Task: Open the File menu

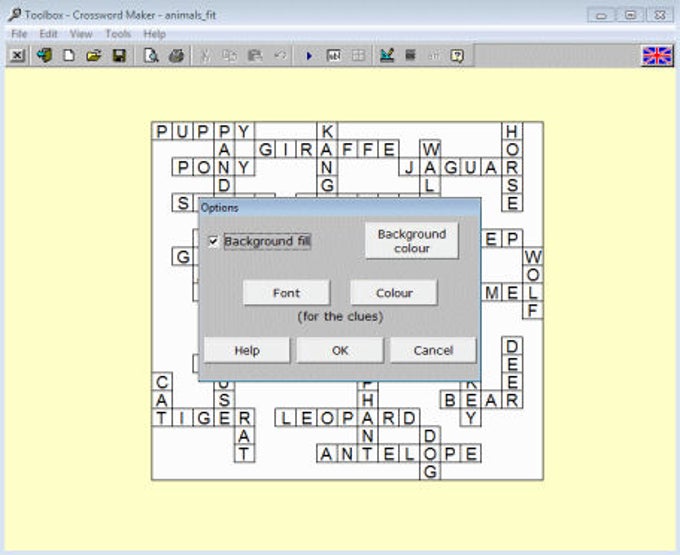Action: click(x=19, y=34)
